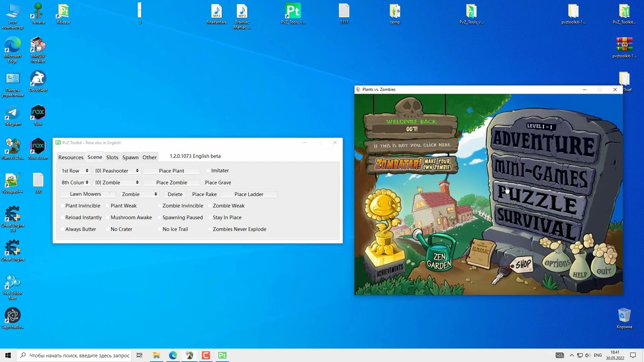The image size is (644, 362).
Task: Select the Telegram desktop icon
Action: click(x=13, y=116)
